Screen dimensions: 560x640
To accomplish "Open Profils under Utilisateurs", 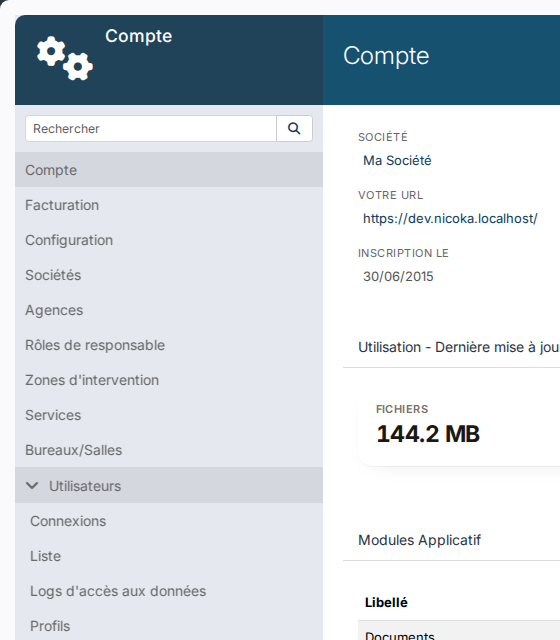I will (x=169, y=626).
